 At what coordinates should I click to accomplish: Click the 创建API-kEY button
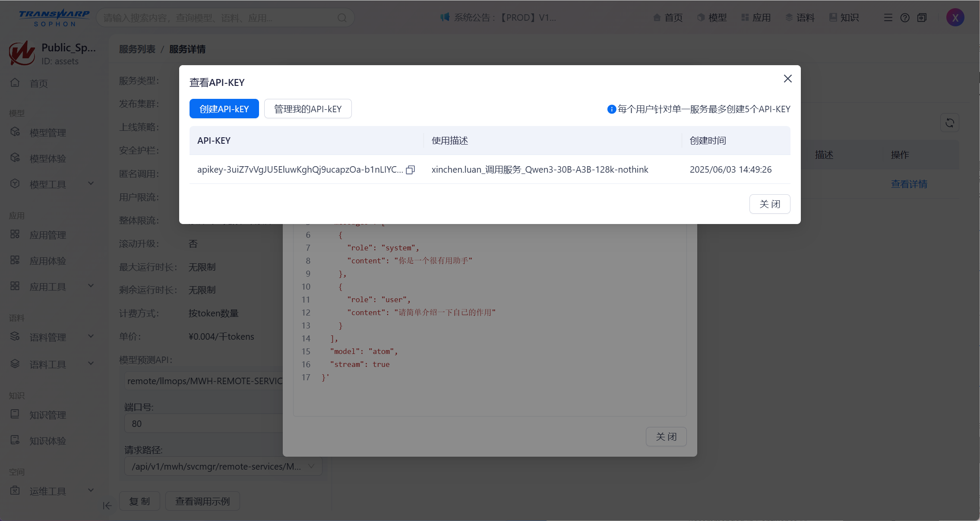point(224,109)
